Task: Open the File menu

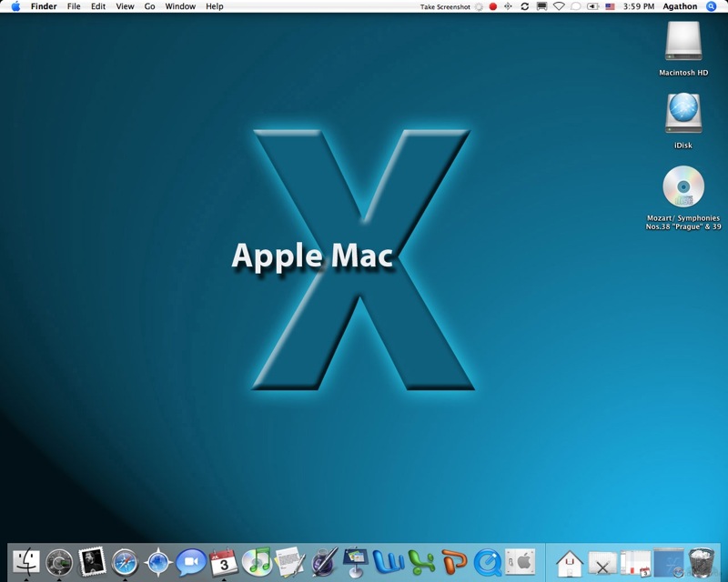Action: click(74, 6)
